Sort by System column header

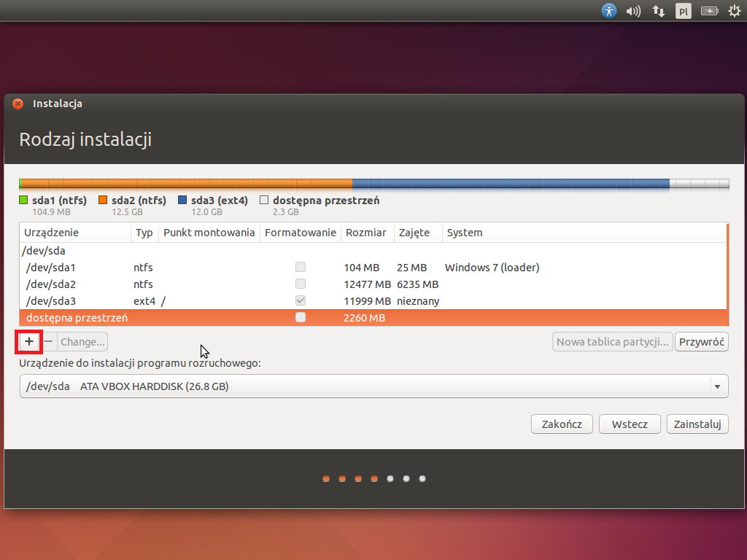[584, 233]
